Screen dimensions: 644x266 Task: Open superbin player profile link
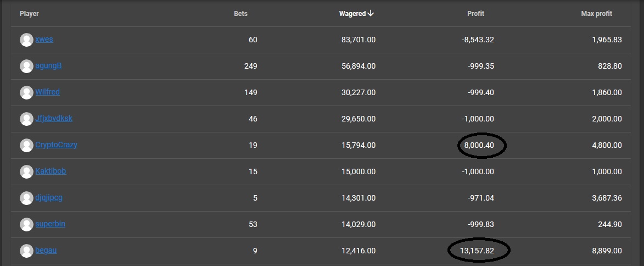[50, 224]
